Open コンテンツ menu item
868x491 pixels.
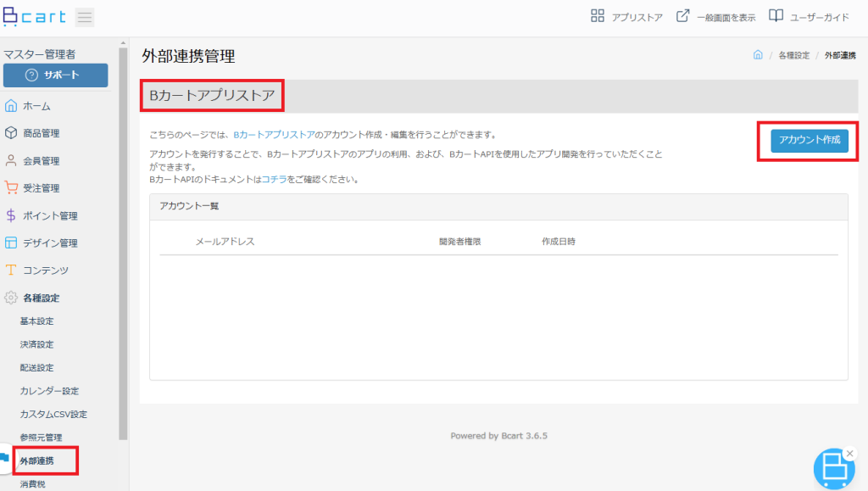[46, 271]
